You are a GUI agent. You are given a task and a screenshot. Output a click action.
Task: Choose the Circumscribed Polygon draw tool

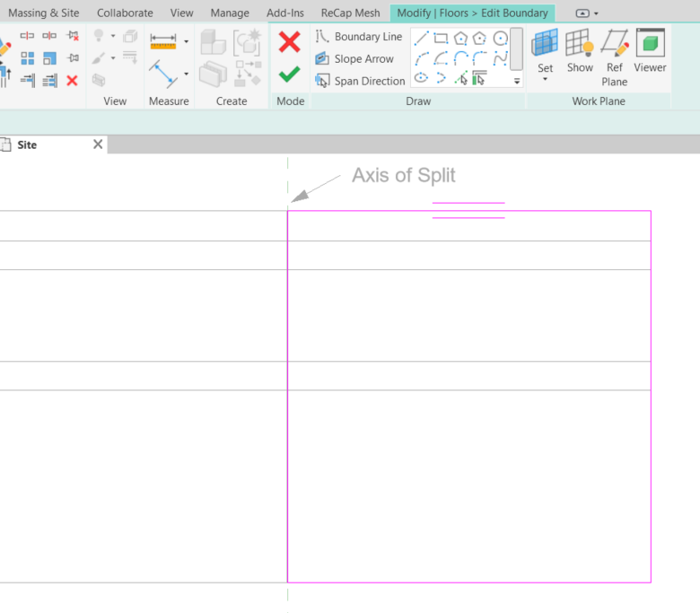(x=479, y=39)
